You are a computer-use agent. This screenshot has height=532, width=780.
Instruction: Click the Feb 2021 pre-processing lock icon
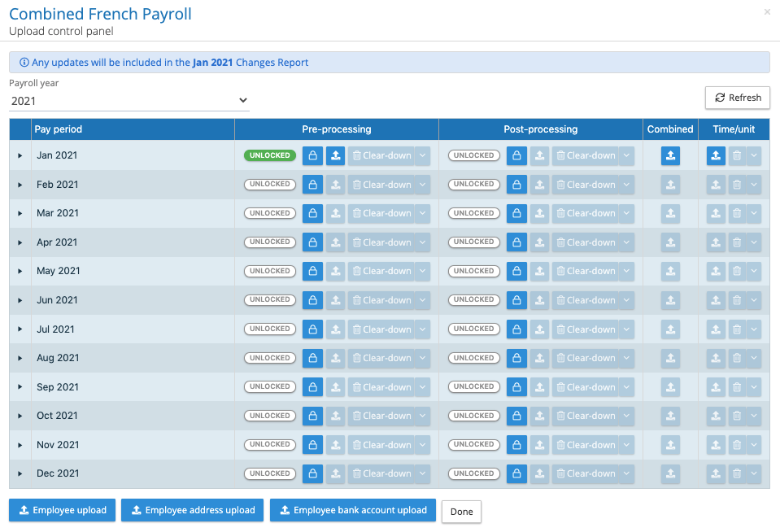(x=312, y=185)
